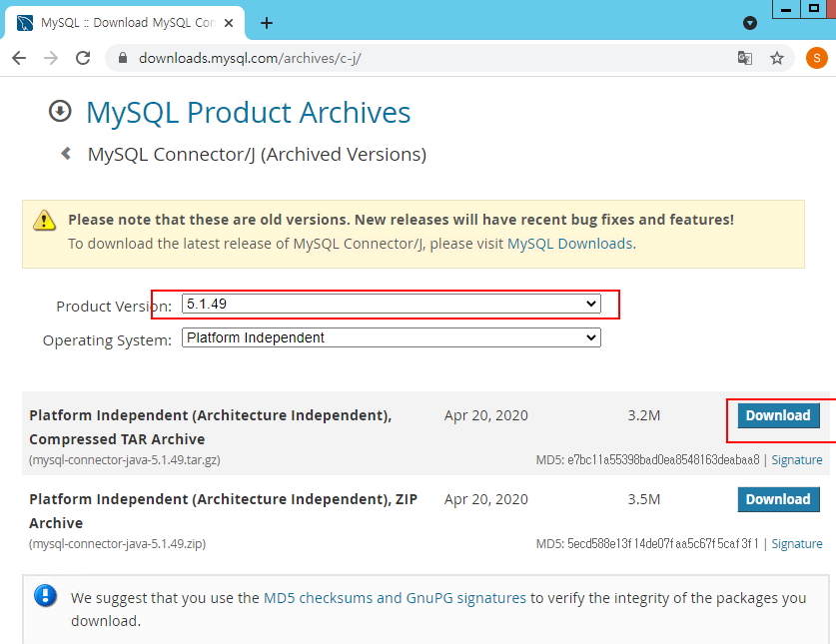Click the round dropdown arrow icon in the tab strip
Image resolution: width=836 pixels, height=644 pixels.
point(750,23)
